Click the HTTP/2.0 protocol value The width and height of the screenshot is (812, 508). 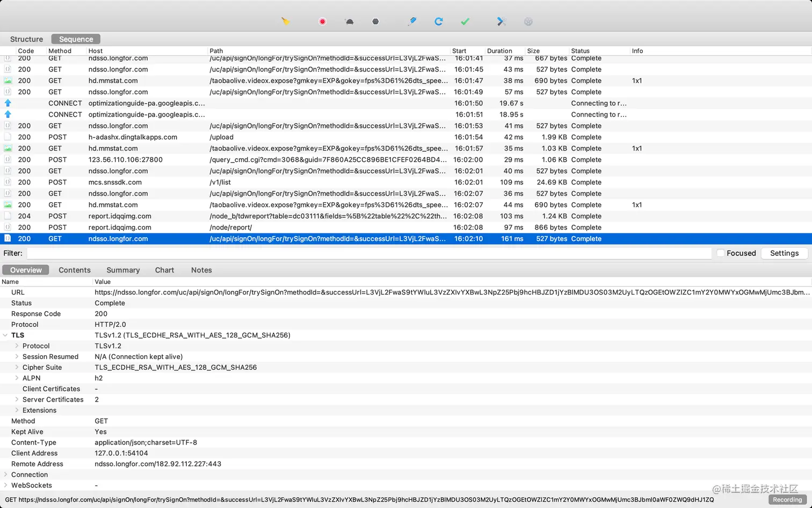[110, 324]
